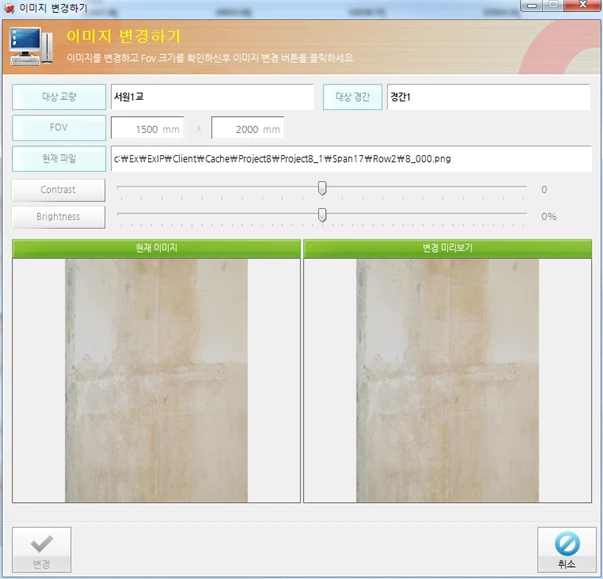Click the Contrast value 0 text
The height and width of the screenshot is (579, 603).
click(544, 190)
